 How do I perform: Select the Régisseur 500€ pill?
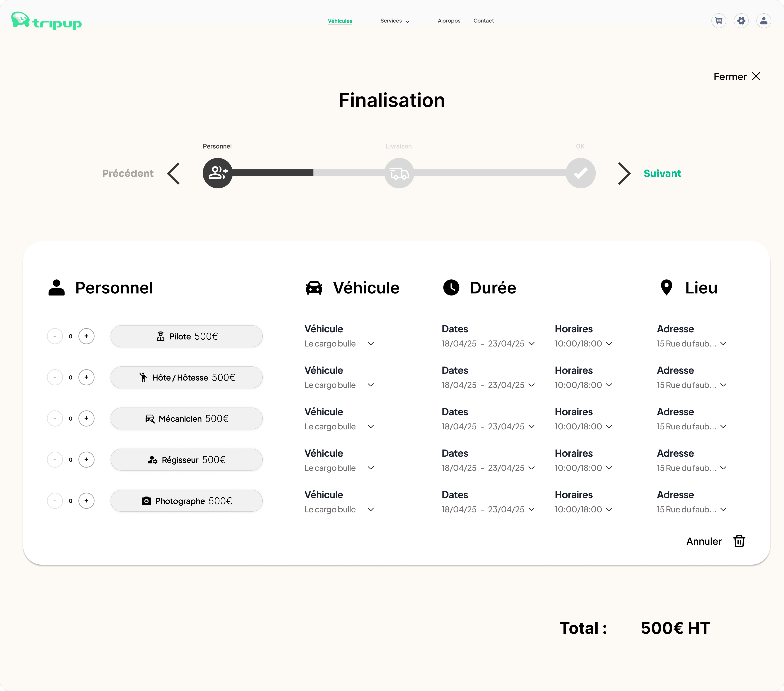186,460
